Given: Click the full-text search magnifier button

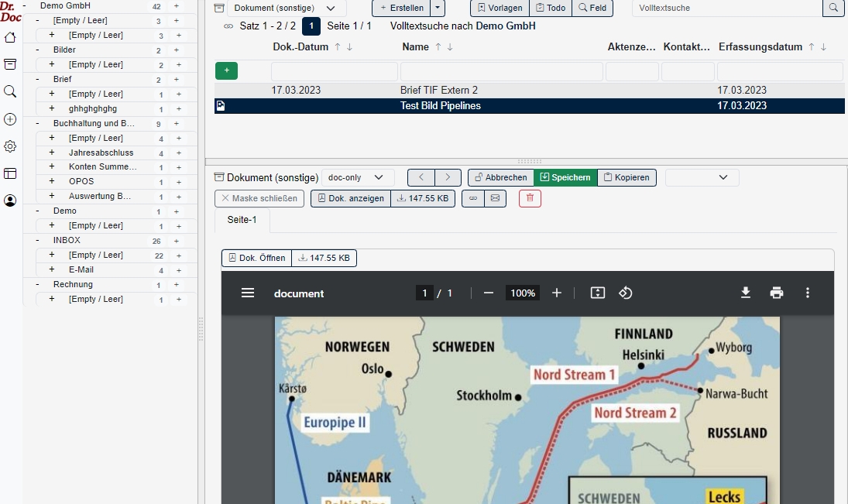Looking at the screenshot, I should 833,8.
